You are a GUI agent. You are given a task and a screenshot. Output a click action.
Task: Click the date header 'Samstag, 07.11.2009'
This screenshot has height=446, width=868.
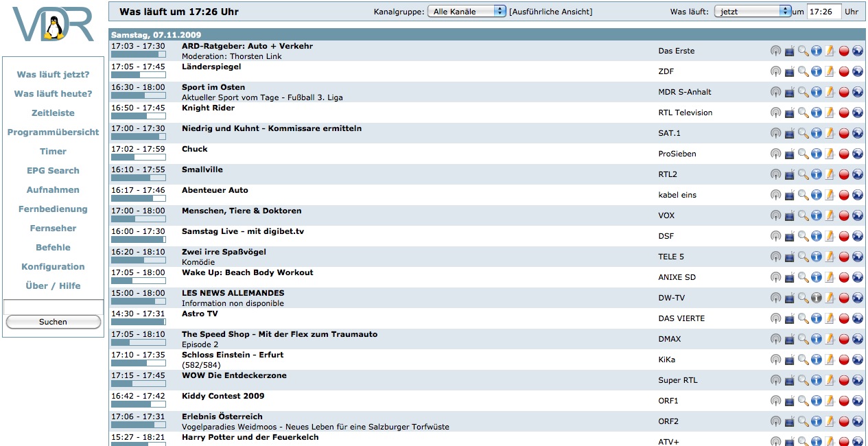click(156, 34)
